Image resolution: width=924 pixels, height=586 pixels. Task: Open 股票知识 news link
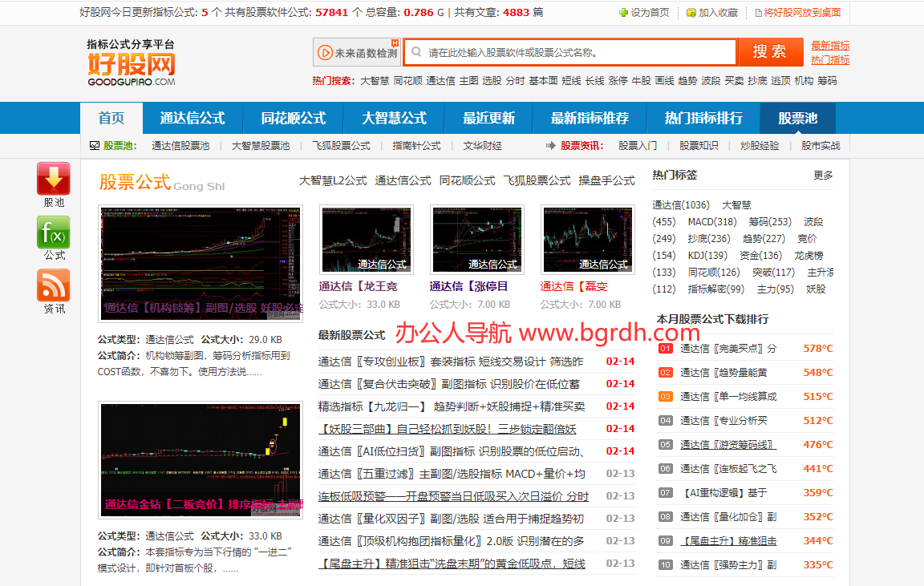(699, 145)
